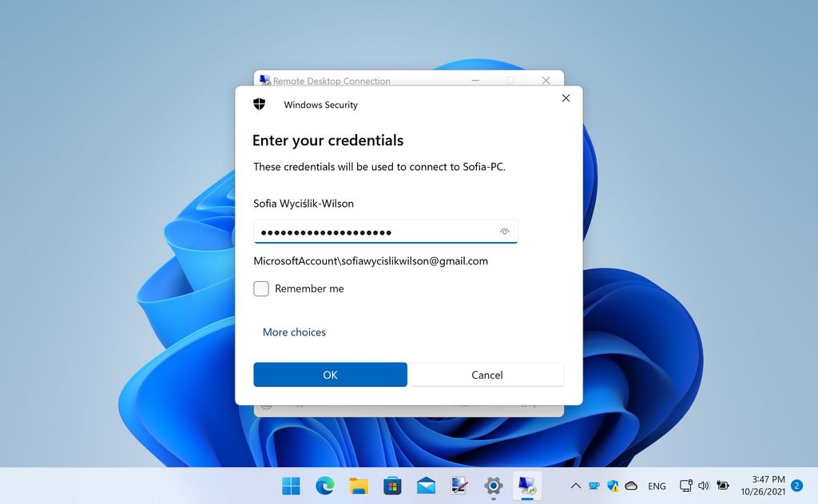Open OneDrive from the system tray
The width and height of the screenshot is (818, 504).
(x=632, y=486)
